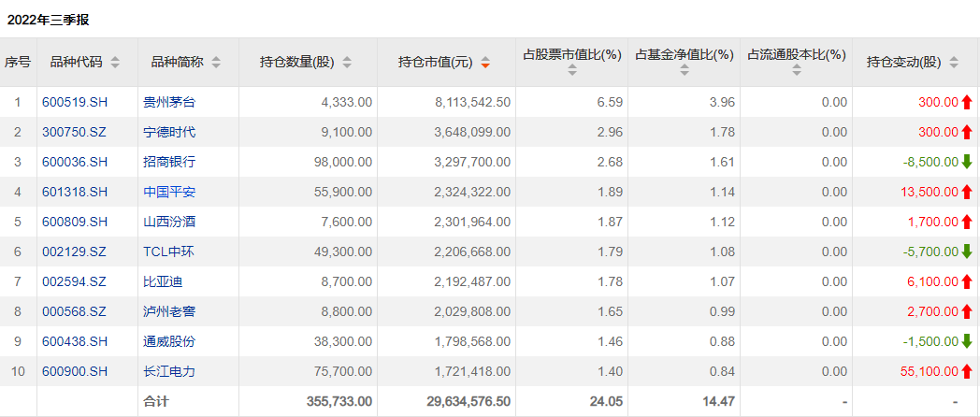This screenshot has width=980, height=417.
Task: Select holding change value 13,500.00
Action: click(930, 193)
